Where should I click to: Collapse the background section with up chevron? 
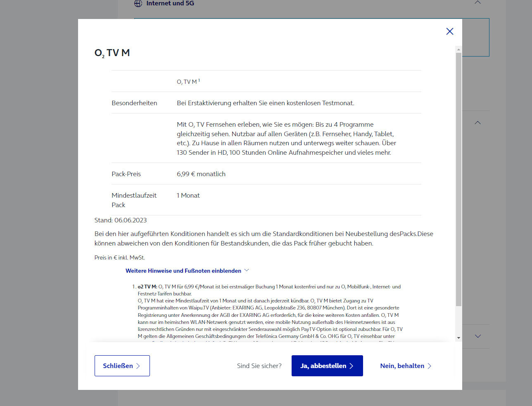[x=478, y=123]
